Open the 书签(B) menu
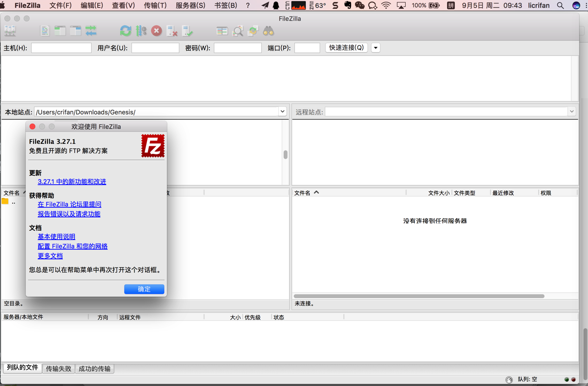588x386 pixels. point(226,5)
